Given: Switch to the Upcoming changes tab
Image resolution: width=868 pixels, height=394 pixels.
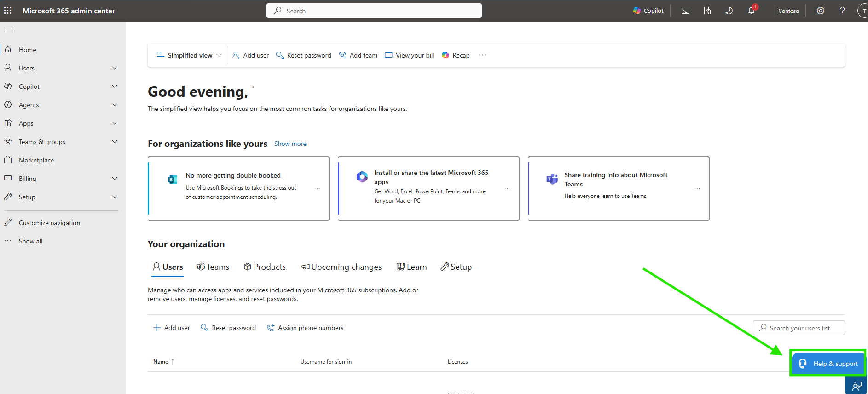Looking at the screenshot, I should click(341, 267).
